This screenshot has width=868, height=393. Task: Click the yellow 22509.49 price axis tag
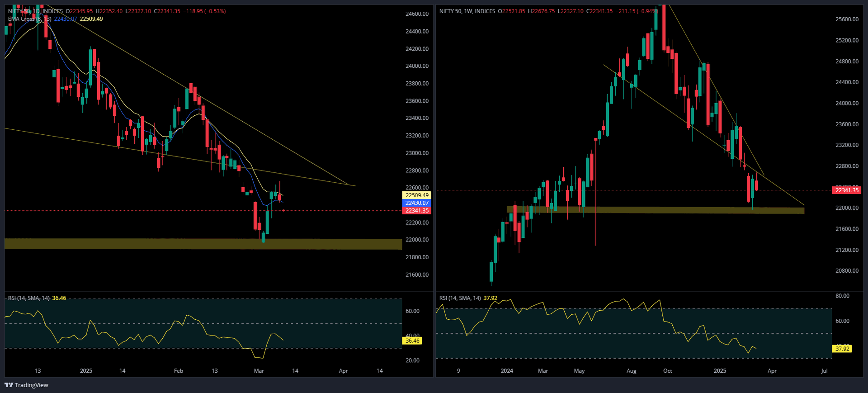point(417,195)
